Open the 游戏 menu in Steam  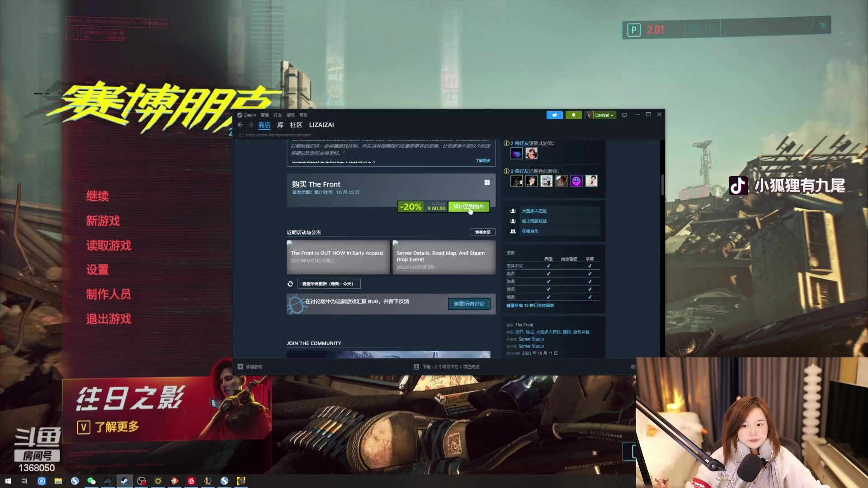290,115
